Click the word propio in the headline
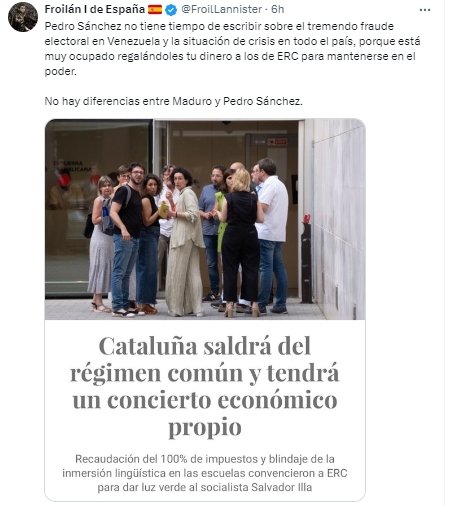The height and width of the screenshot is (506, 461). pyautogui.click(x=205, y=426)
